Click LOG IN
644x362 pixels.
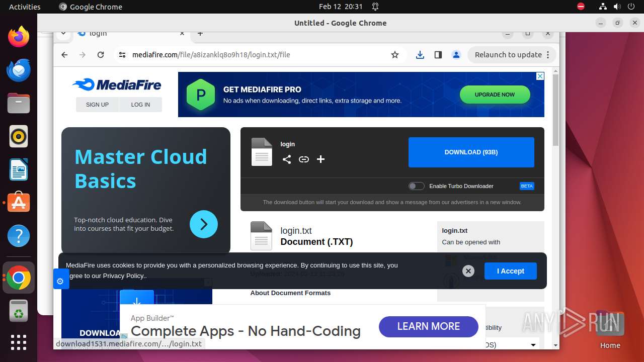click(140, 105)
